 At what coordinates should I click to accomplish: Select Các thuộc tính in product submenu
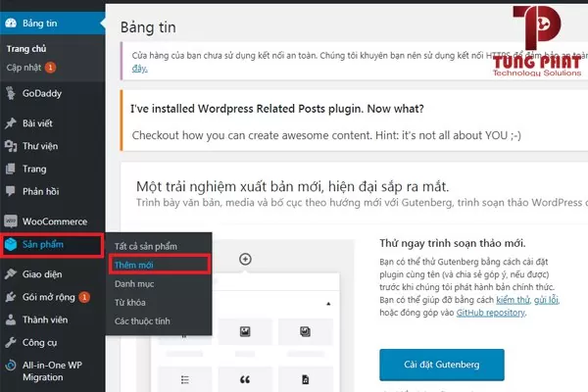tap(142, 321)
